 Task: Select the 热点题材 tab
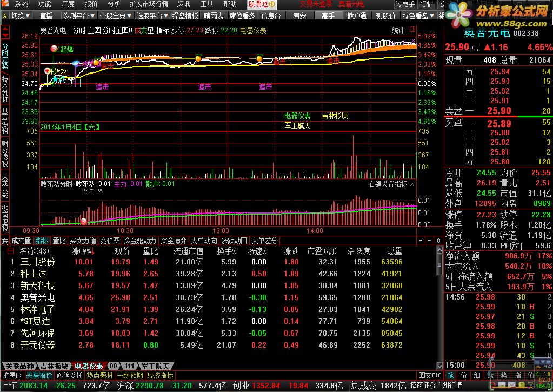pyautogui.click(x=100, y=375)
